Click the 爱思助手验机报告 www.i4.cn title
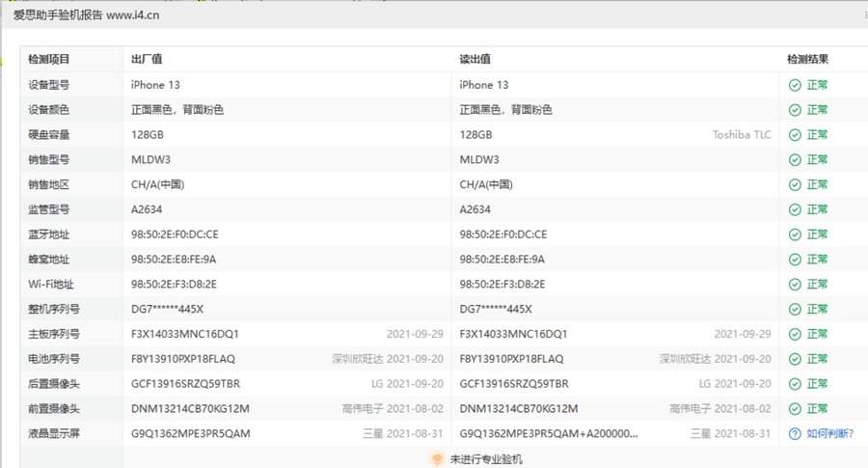 87,14
